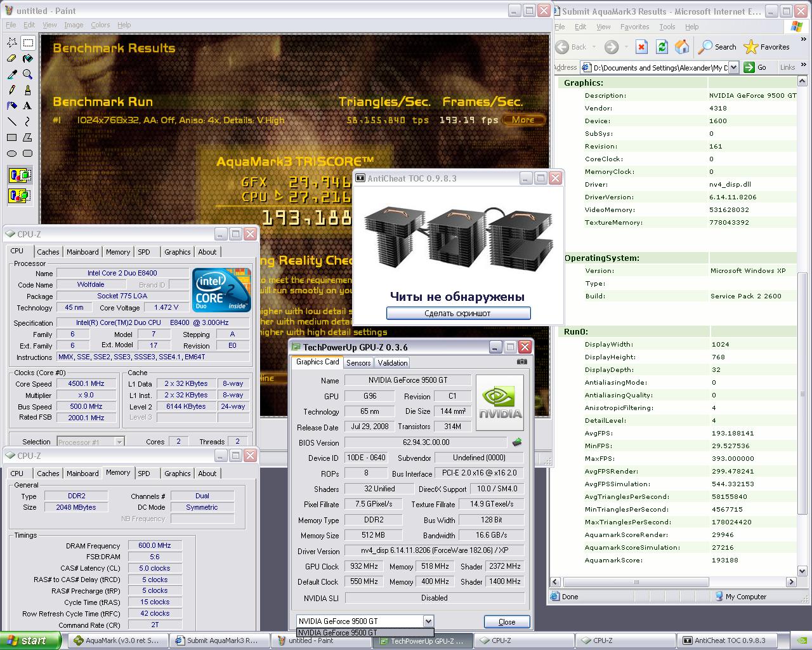Activate the Magnifier tool in Paint
Image resolution: width=812 pixels, height=650 pixels.
(28, 74)
